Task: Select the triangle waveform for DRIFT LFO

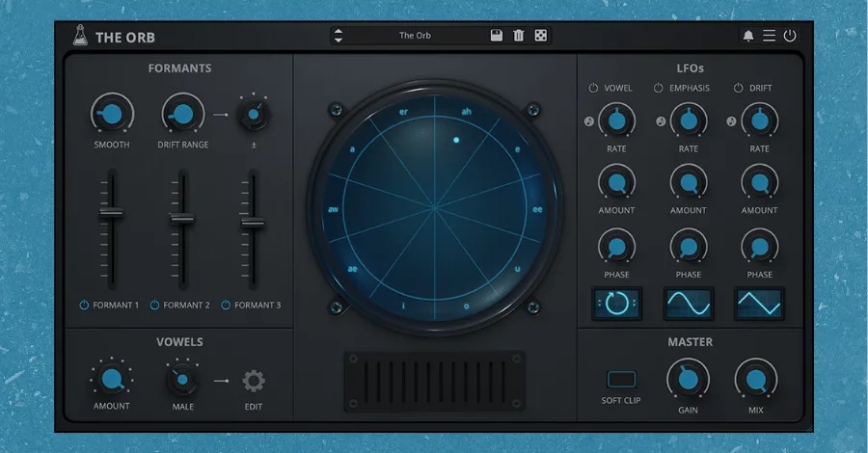Action: click(760, 303)
